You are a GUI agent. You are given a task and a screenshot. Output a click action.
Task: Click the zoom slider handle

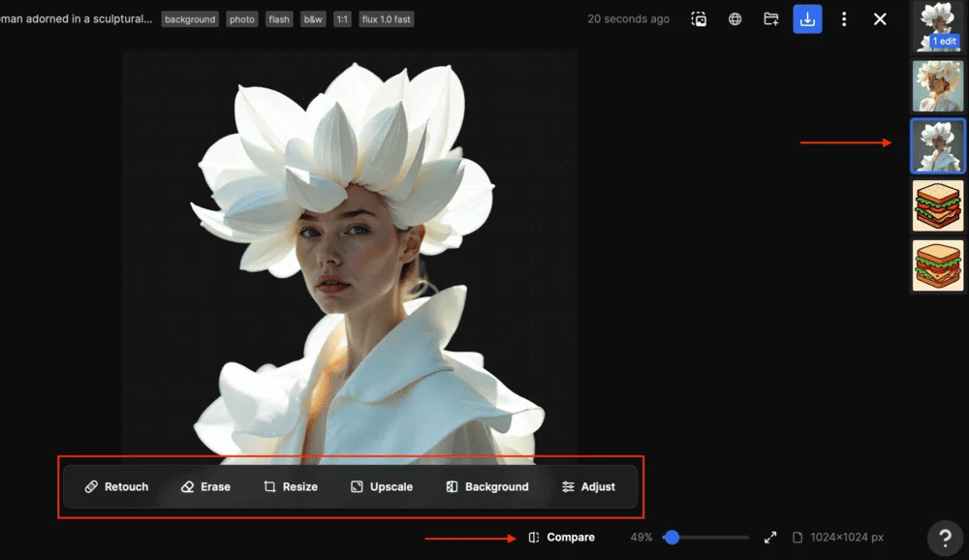click(672, 537)
